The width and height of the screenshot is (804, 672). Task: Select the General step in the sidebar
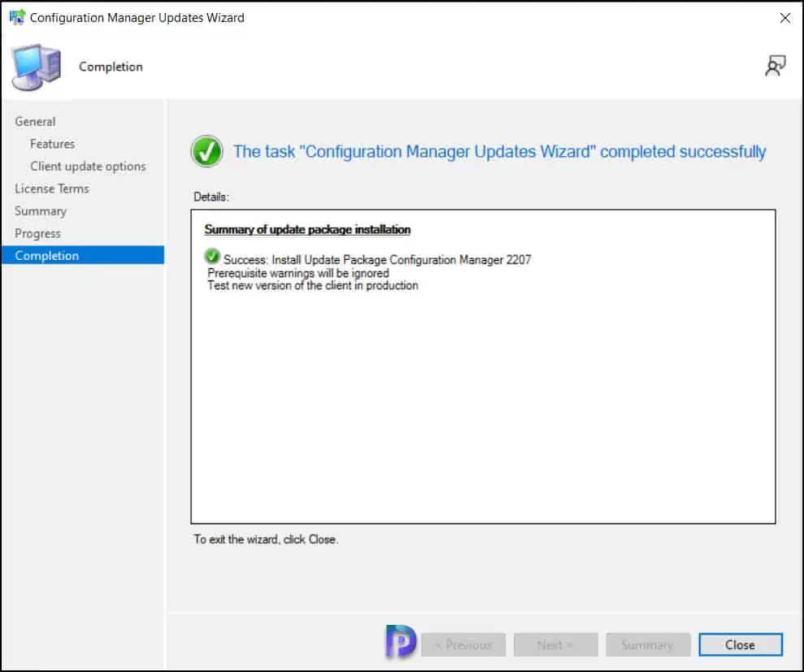(35, 122)
